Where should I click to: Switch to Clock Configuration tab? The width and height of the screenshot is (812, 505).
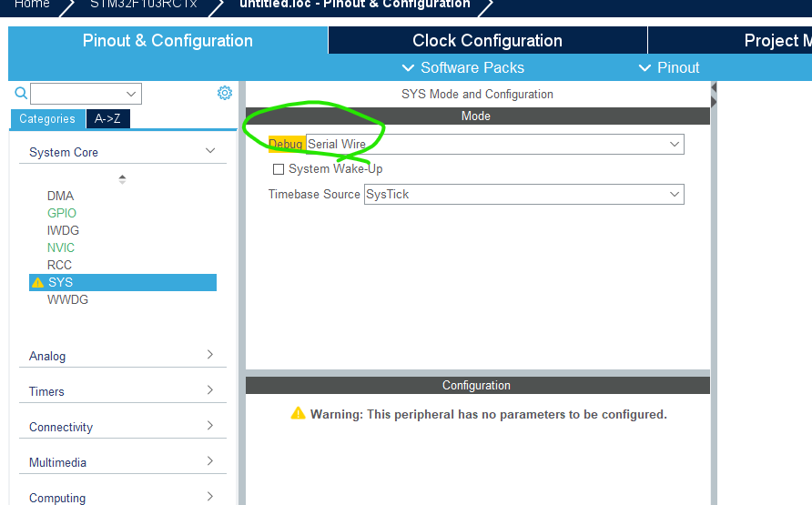(x=487, y=40)
